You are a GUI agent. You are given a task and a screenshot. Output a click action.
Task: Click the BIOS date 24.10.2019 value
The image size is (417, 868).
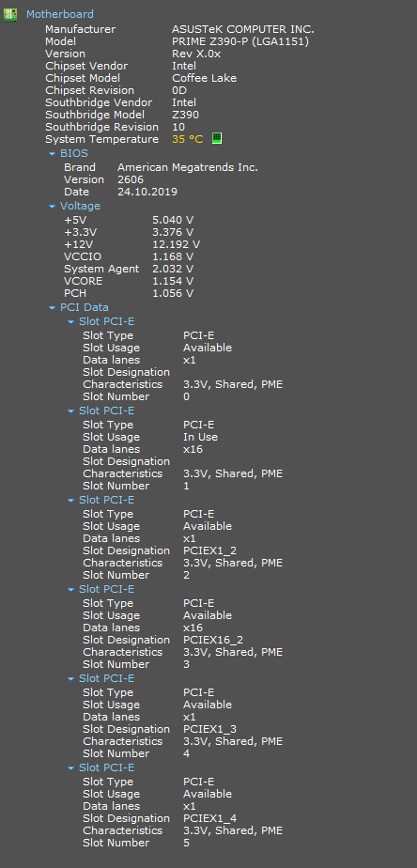pyautogui.click(x=147, y=192)
